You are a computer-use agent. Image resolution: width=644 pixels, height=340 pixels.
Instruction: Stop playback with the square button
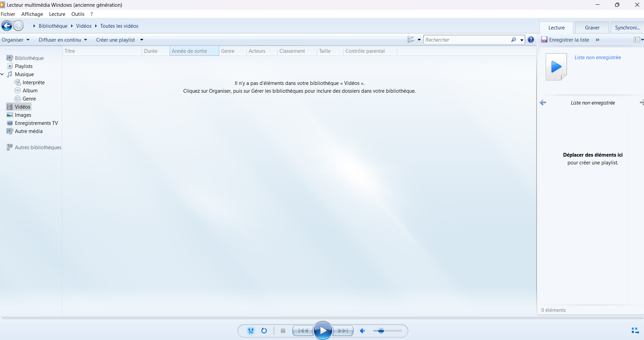[283, 331]
